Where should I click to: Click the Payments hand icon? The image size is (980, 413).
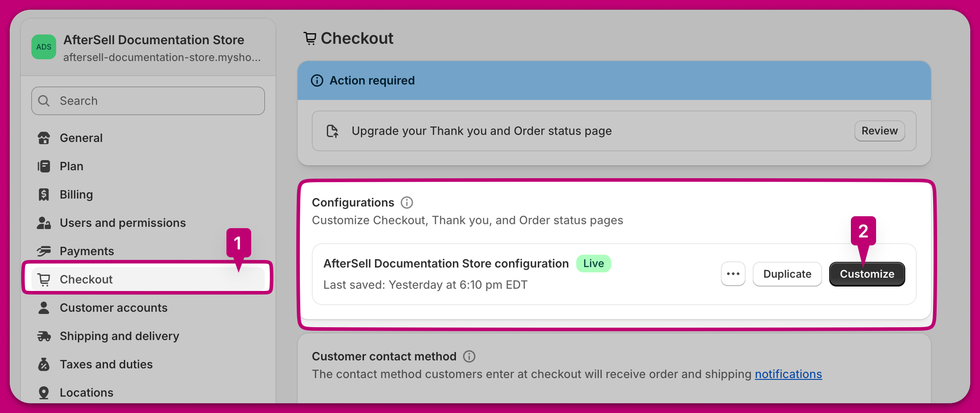click(44, 251)
